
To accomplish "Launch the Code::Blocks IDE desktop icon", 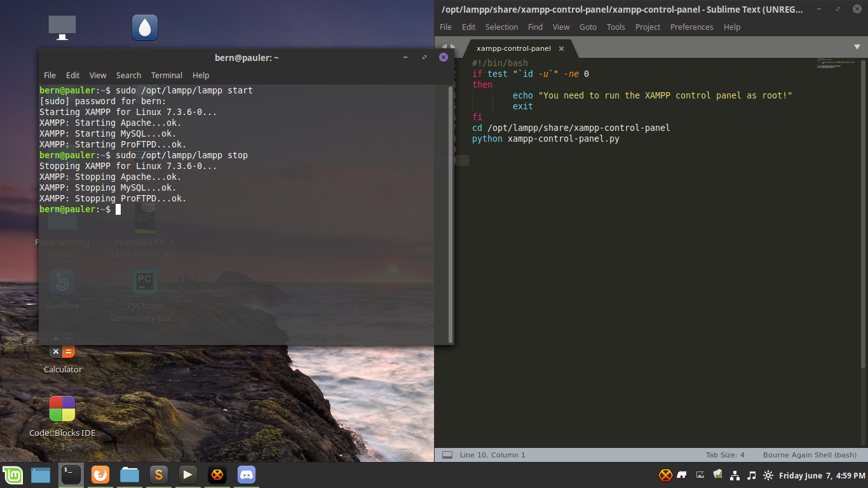I will coord(62,416).
